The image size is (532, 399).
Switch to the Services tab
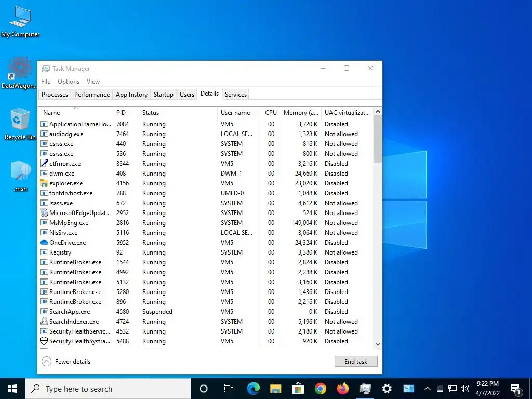(x=236, y=95)
